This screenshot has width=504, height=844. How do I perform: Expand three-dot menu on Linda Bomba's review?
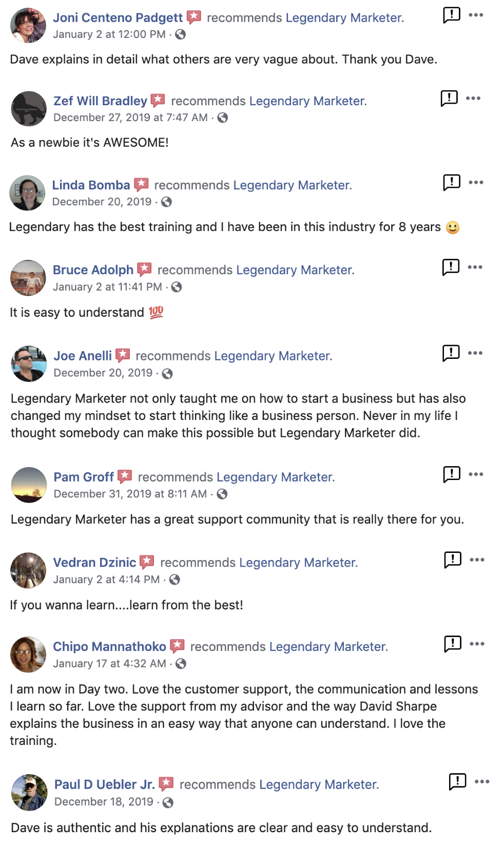[476, 182]
